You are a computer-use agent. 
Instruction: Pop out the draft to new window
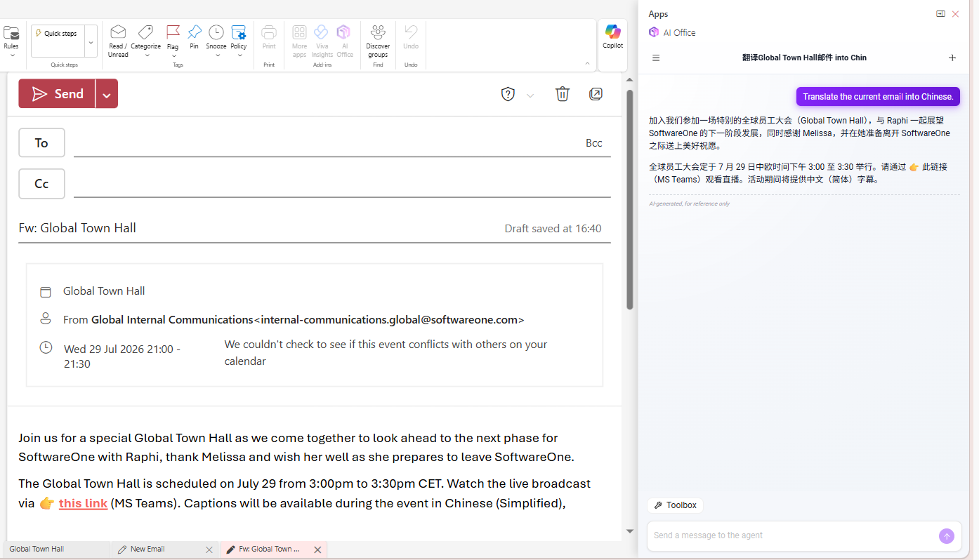click(596, 94)
